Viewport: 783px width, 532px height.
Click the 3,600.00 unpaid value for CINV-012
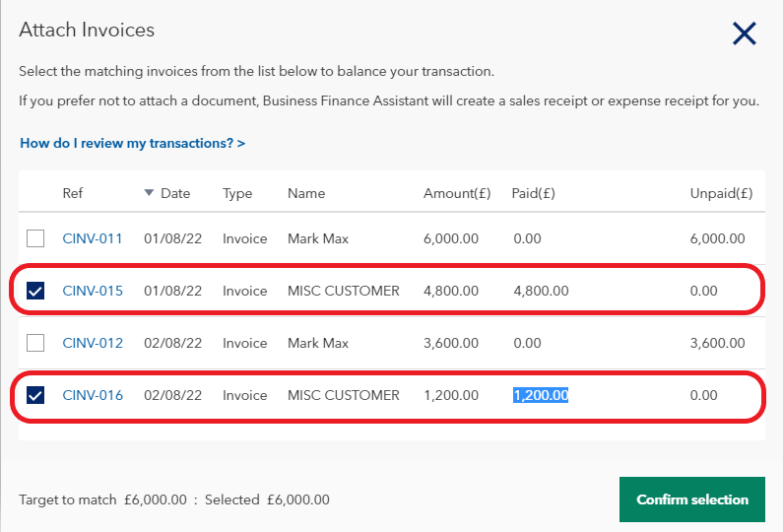(x=718, y=343)
